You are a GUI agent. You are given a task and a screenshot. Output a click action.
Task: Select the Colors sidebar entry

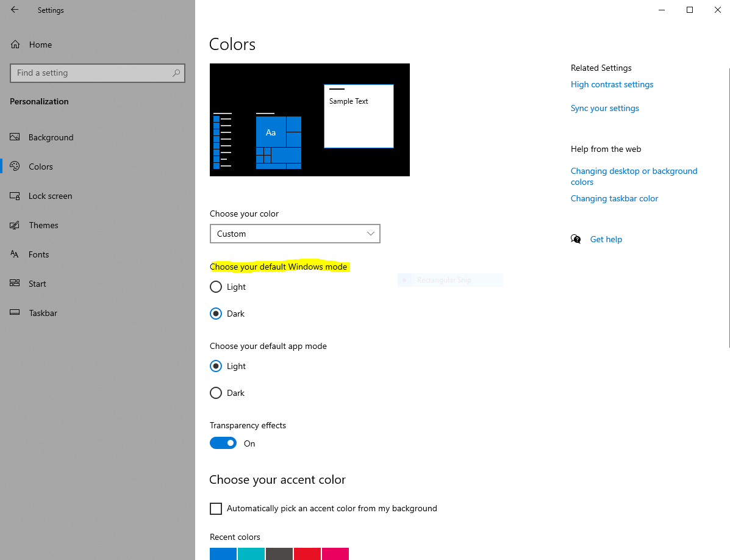pyautogui.click(x=40, y=167)
